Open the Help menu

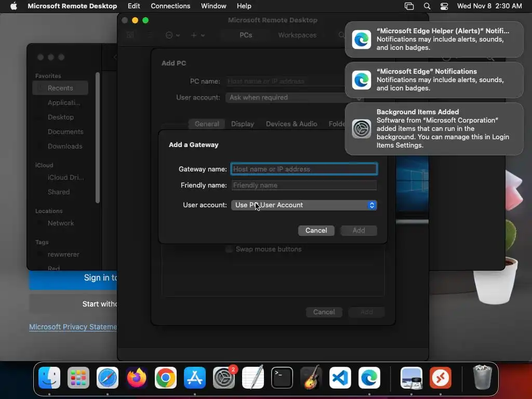pyautogui.click(x=244, y=6)
